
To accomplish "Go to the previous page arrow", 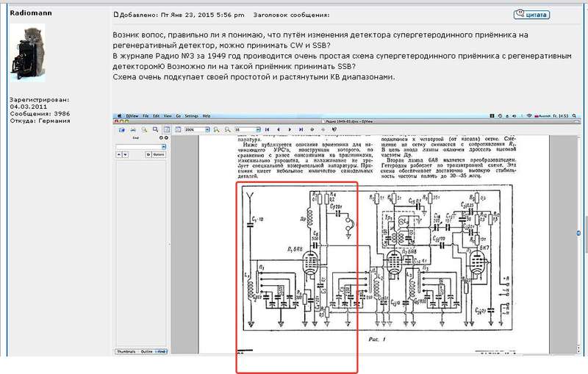I will point(276,129).
